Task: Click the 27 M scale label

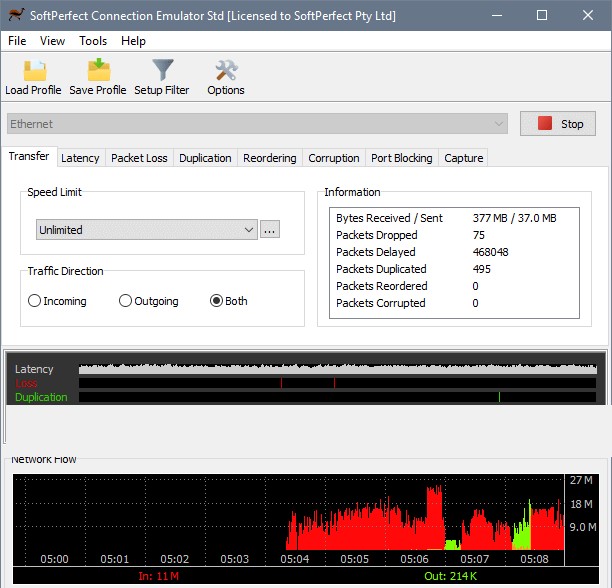Action: coord(581,480)
